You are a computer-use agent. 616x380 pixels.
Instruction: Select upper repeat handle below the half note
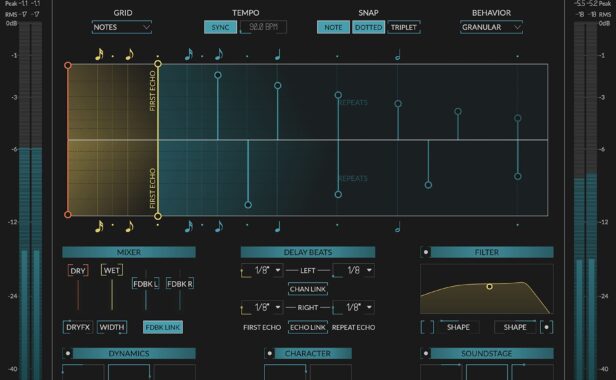click(x=398, y=104)
